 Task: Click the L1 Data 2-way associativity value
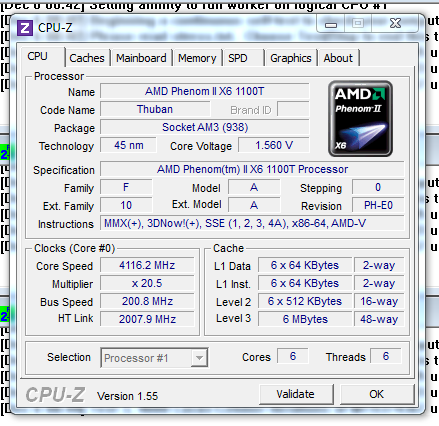click(x=379, y=265)
